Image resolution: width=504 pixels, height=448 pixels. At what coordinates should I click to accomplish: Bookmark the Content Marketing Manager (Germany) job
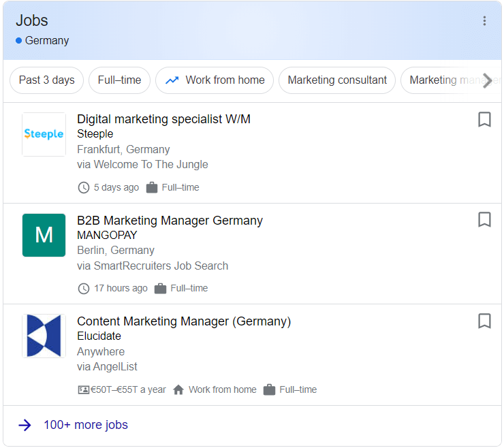484,321
